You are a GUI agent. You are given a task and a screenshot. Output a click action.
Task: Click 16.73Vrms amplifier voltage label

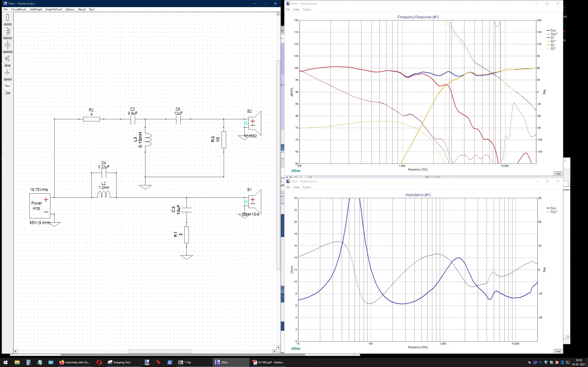click(x=39, y=190)
